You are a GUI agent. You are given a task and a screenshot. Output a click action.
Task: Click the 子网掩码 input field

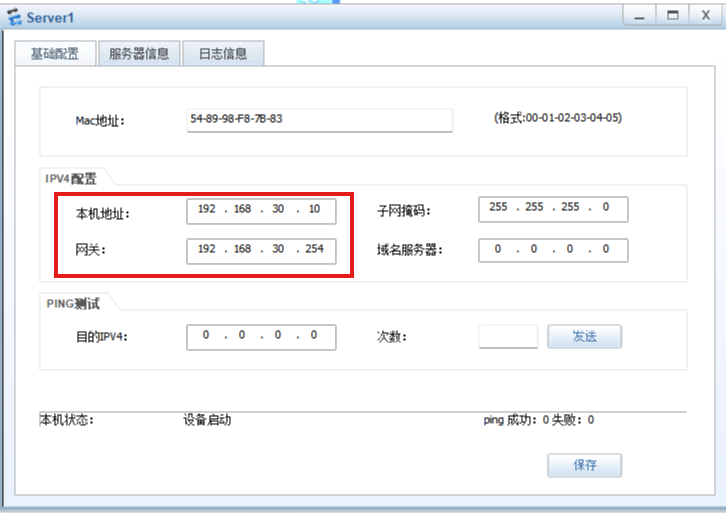(x=553, y=209)
